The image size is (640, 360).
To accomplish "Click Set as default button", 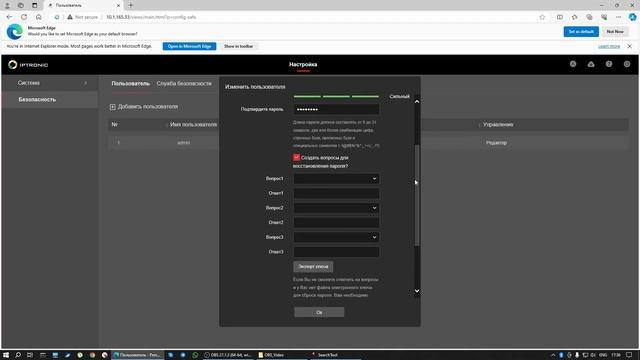I will 581,31.
